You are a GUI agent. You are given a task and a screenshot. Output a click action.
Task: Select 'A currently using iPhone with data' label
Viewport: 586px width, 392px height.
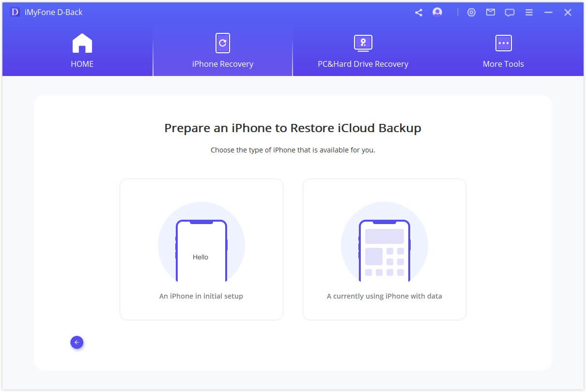pos(385,296)
